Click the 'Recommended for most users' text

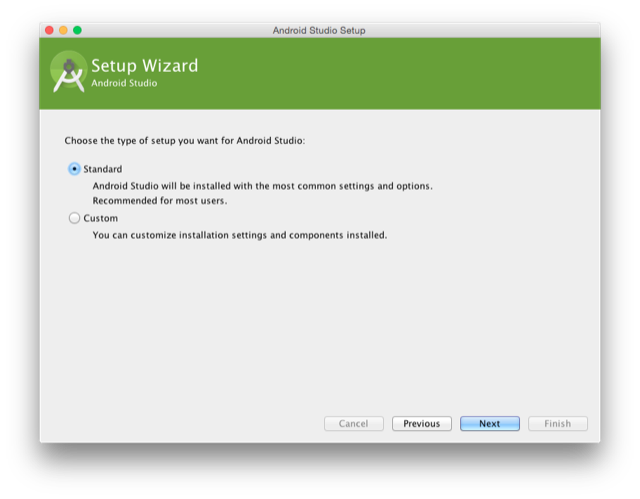(160, 201)
